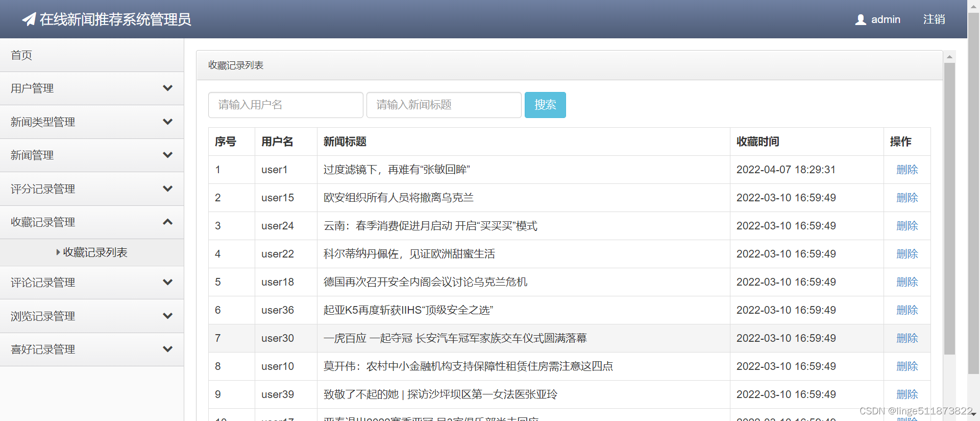Click the 搜索 search button
980x421 pixels.
pyautogui.click(x=545, y=105)
